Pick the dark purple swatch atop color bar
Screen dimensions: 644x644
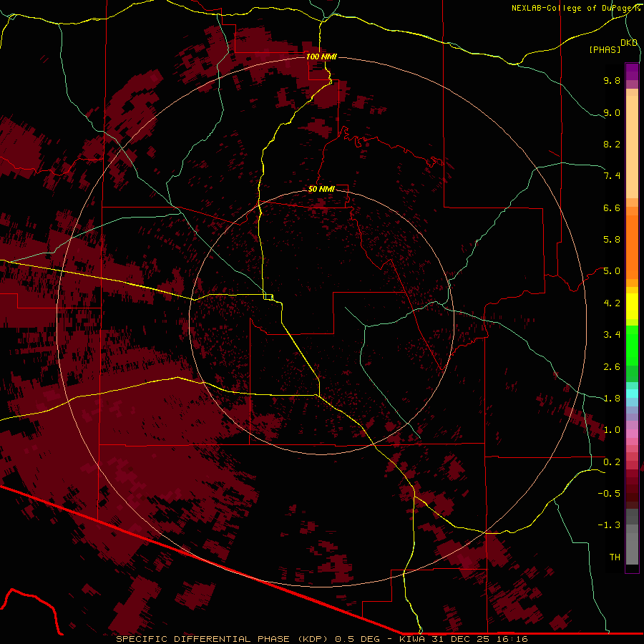[632, 72]
